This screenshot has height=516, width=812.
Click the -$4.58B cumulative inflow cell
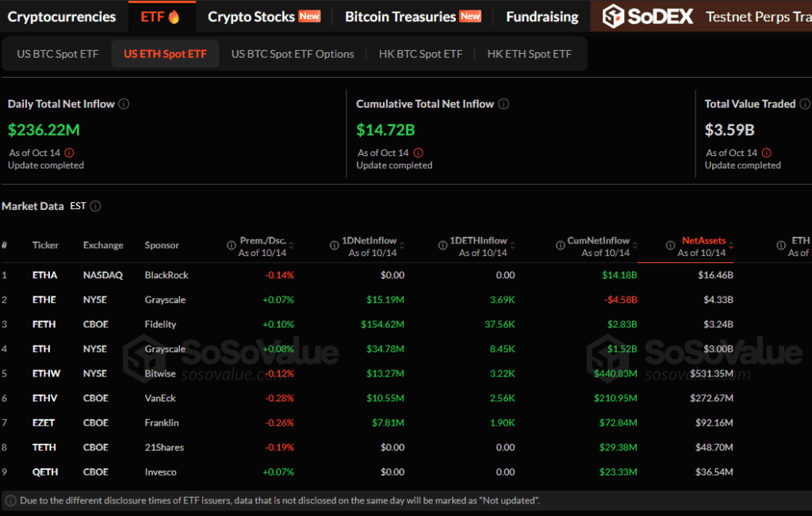tap(620, 300)
